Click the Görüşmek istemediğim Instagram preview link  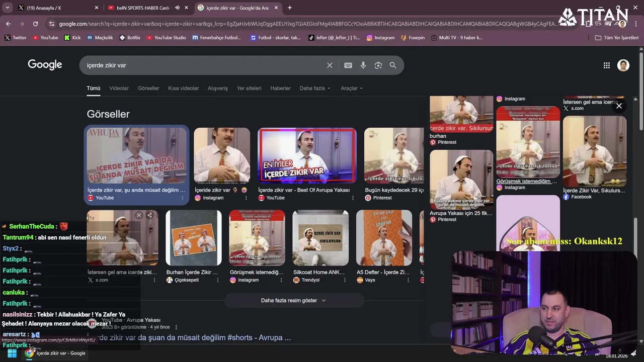point(527,181)
